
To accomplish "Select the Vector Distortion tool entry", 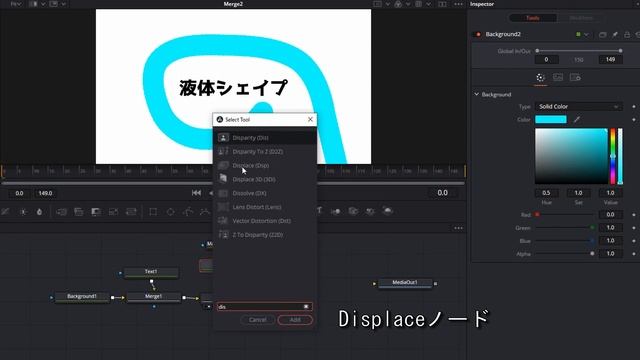I will [264, 221].
